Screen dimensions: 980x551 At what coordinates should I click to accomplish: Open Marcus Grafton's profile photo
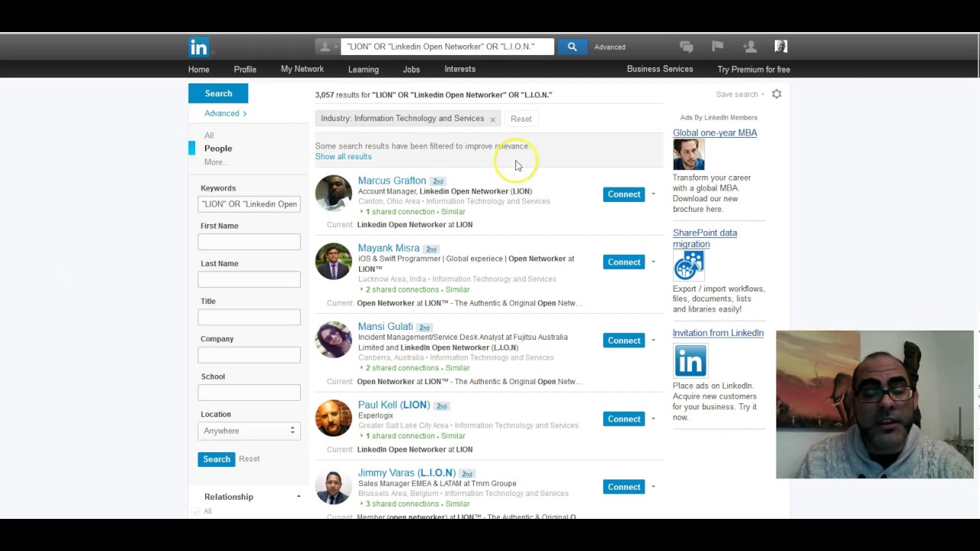coord(334,194)
